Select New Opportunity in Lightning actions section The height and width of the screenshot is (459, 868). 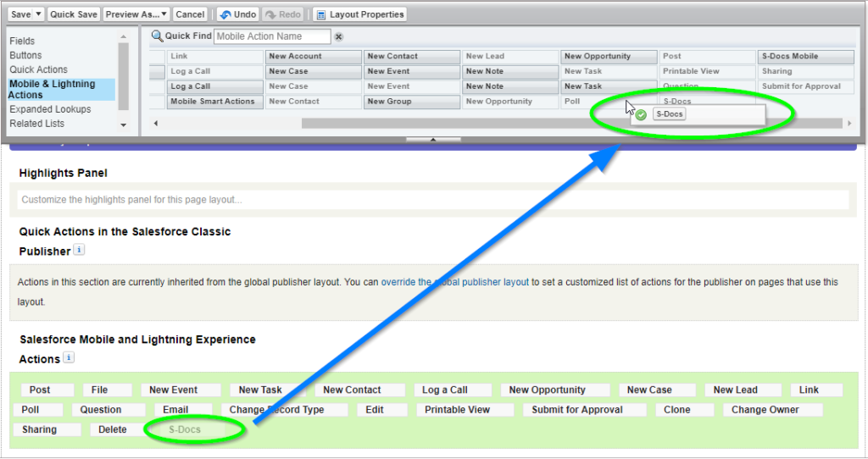555,390
